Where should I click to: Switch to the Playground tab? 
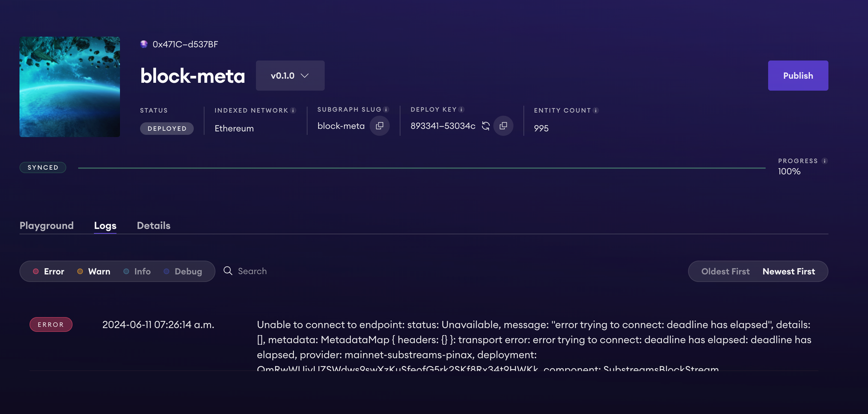tap(46, 225)
